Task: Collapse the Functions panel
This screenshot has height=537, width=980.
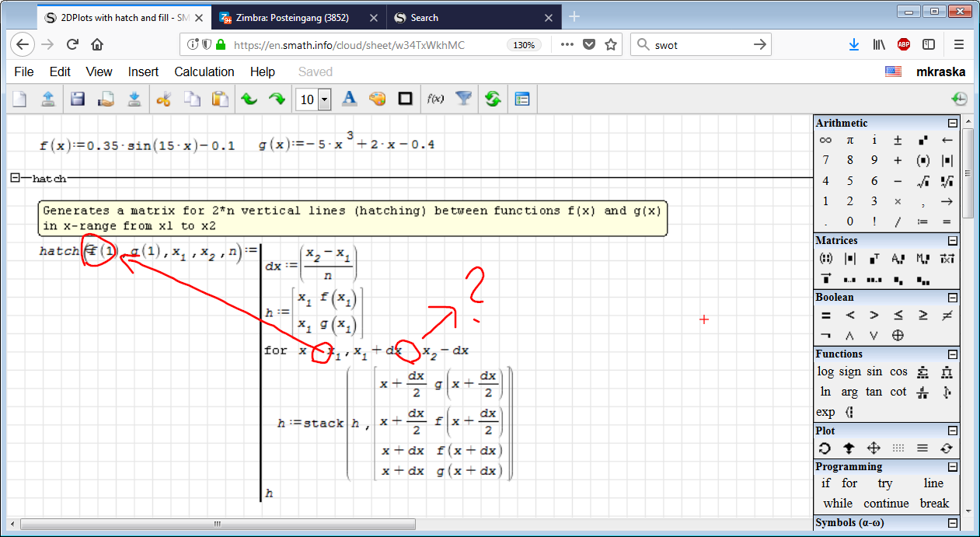Action: point(952,354)
